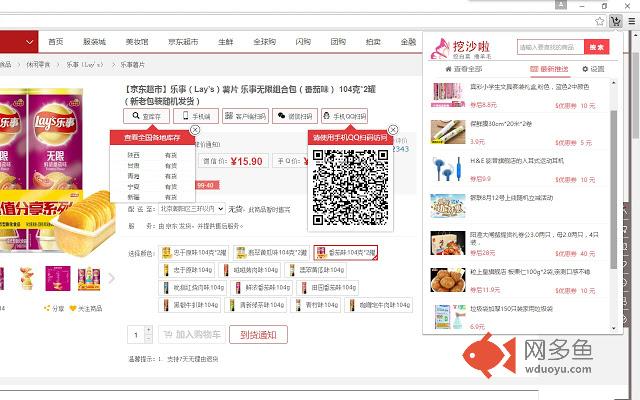The height and width of the screenshot is (400, 640).
Task: Open the 全球购 nav item
Action: 264,42
